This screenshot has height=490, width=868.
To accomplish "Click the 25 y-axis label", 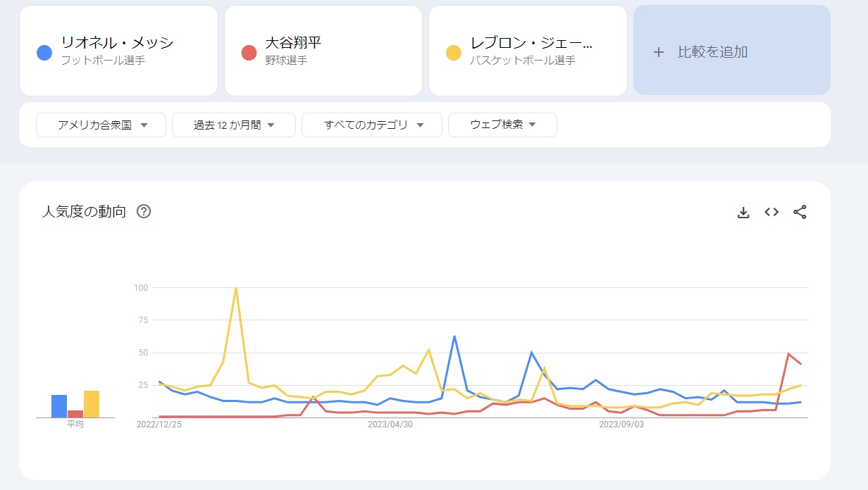I will pos(143,385).
